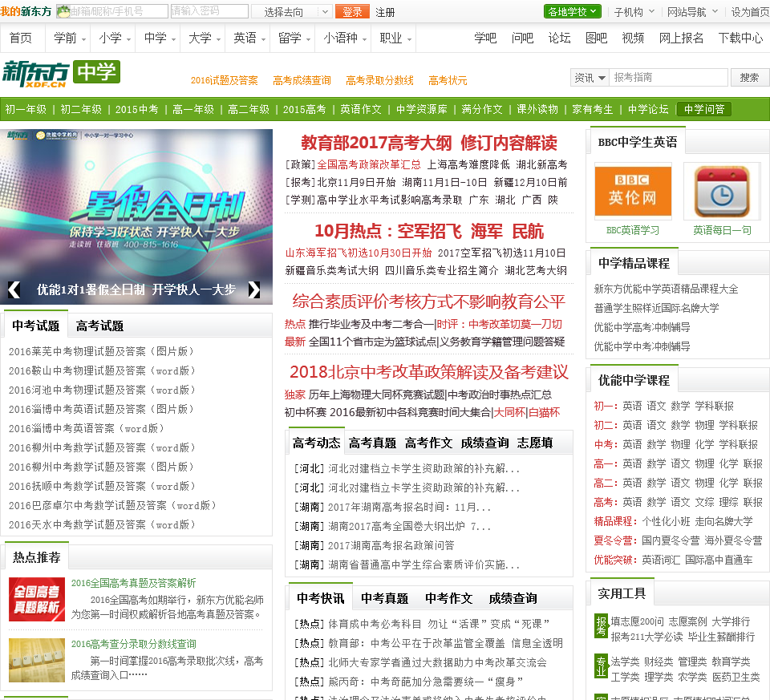Open 国内夏冬令营 link
770x700 pixels.
(x=671, y=541)
